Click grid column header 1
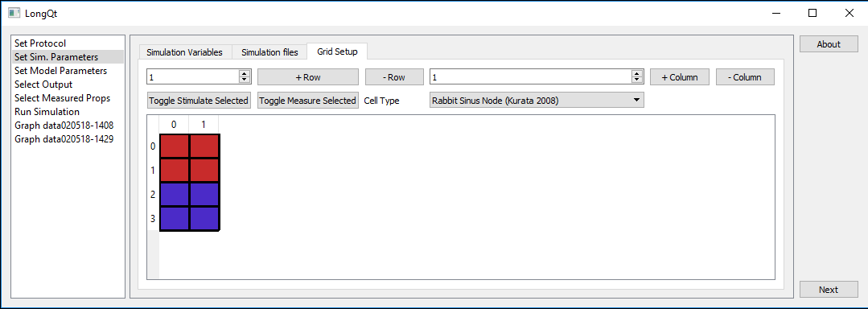Screen dimensions: 868x309 (x=204, y=125)
